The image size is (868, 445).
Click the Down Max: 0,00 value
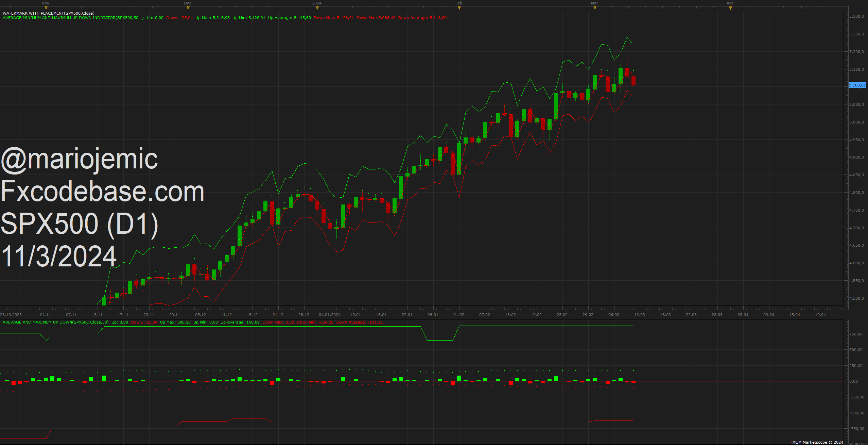coord(278,322)
